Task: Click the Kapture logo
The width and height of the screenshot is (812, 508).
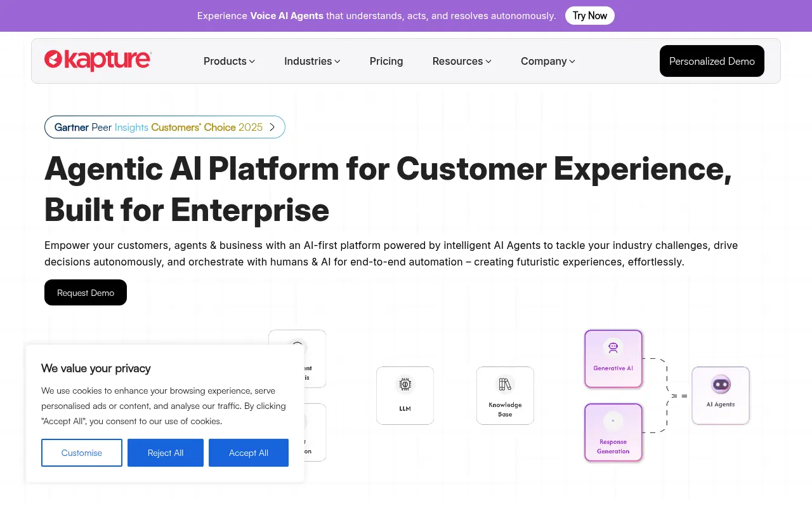Action: 98,60
